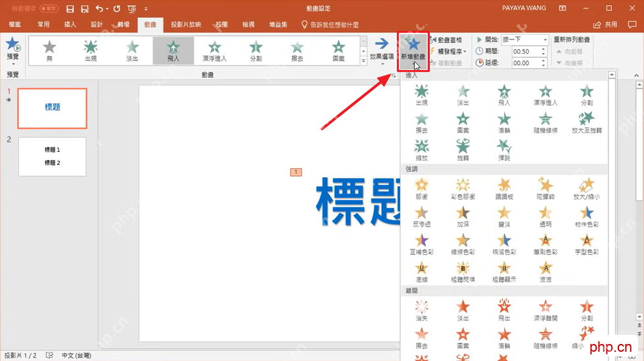The height and width of the screenshot is (361, 644).
Task: Choose 出現 in the 進入 dropdown section
Action: (x=421, y=95)
